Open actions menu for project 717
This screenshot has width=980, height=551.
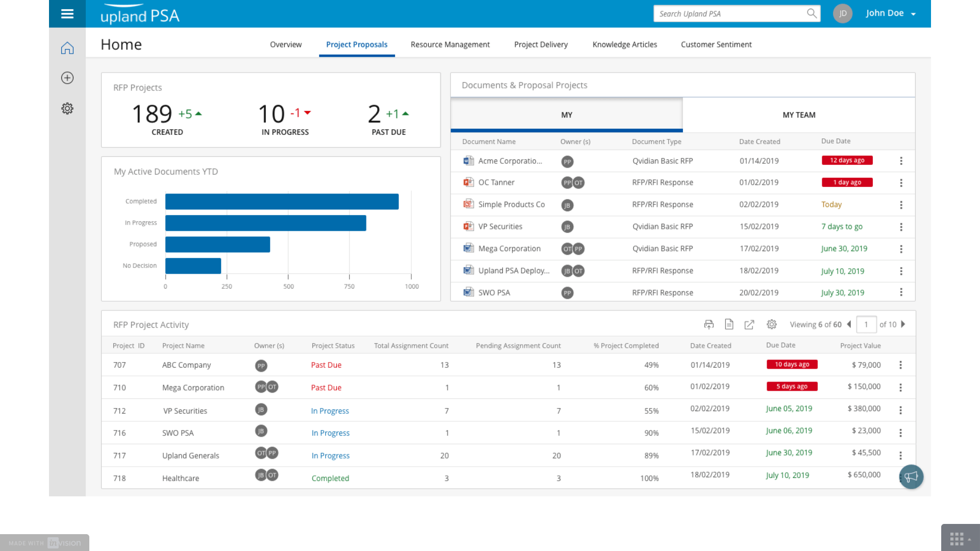pos(901,456)
